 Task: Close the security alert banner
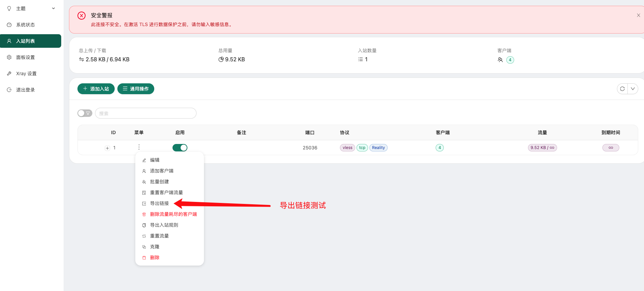pyautogui.click(x=638, y=15)
